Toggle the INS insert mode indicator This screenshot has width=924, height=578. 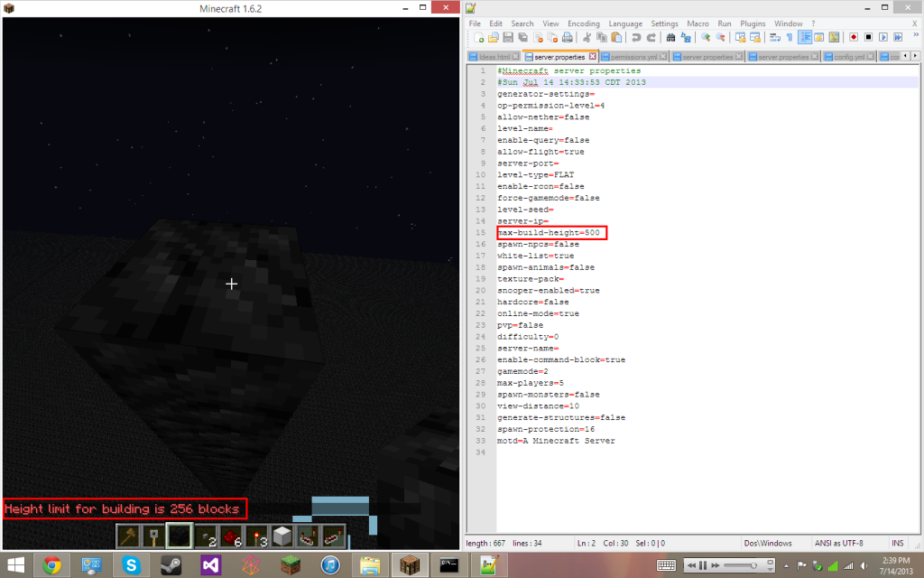(x=898, y=543)
